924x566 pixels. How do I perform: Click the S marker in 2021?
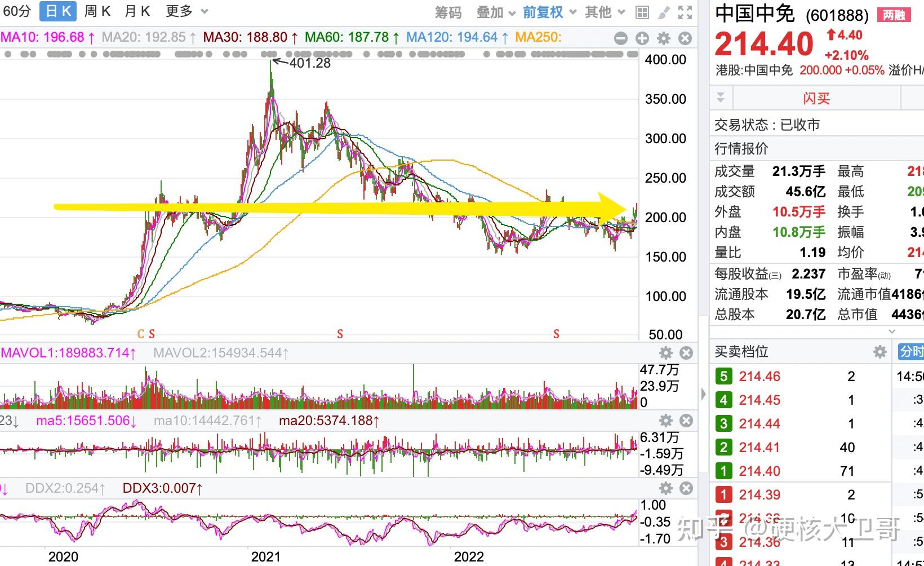pyautogui.click(x=340, y=334)
